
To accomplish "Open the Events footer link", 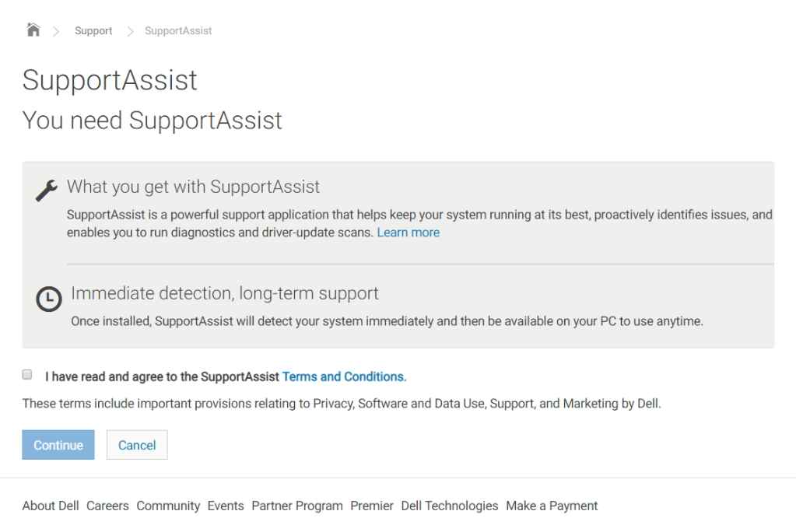I will pyautogui.click(x=226, y=506).
